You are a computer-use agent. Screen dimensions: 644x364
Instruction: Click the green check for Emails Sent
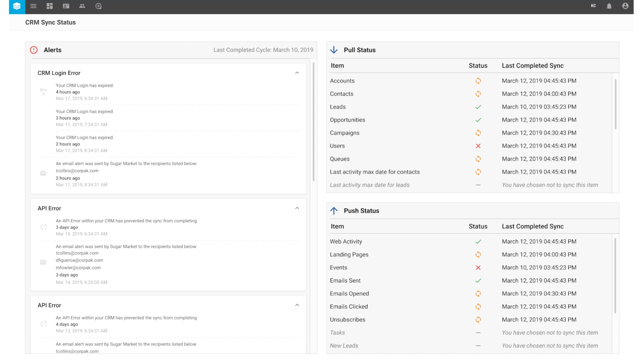click(478, 281)
